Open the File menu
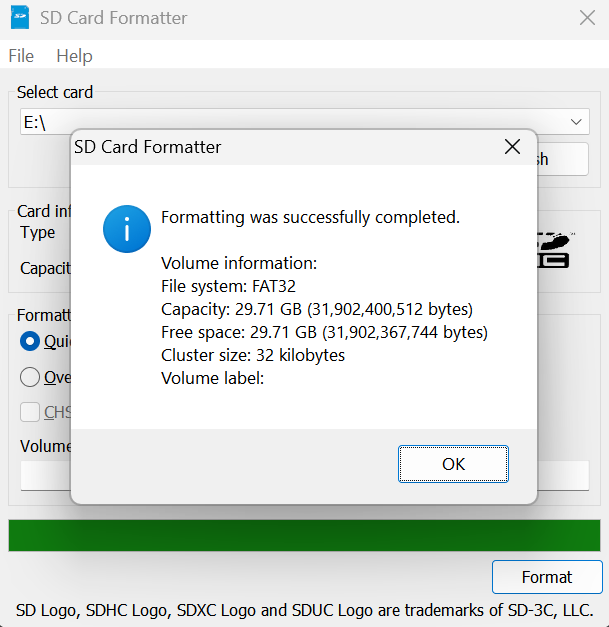This screenshot has width=609, height=627. pyautogui.click(x=21, y=56)
